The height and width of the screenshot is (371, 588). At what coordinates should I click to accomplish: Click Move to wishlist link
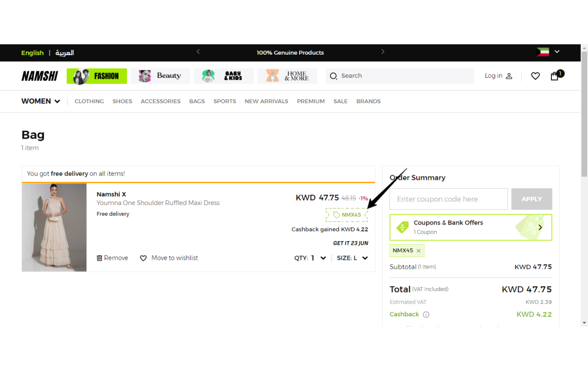[175, 258]
